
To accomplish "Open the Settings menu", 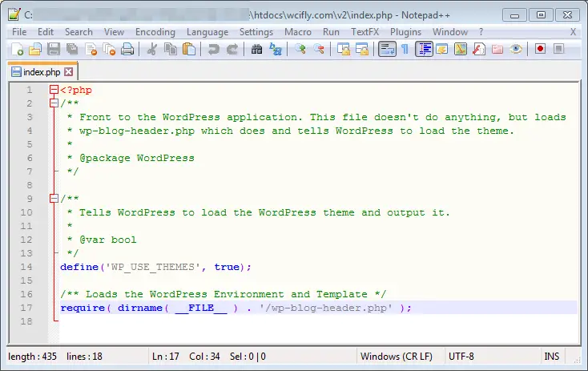I will coord(256,32).
